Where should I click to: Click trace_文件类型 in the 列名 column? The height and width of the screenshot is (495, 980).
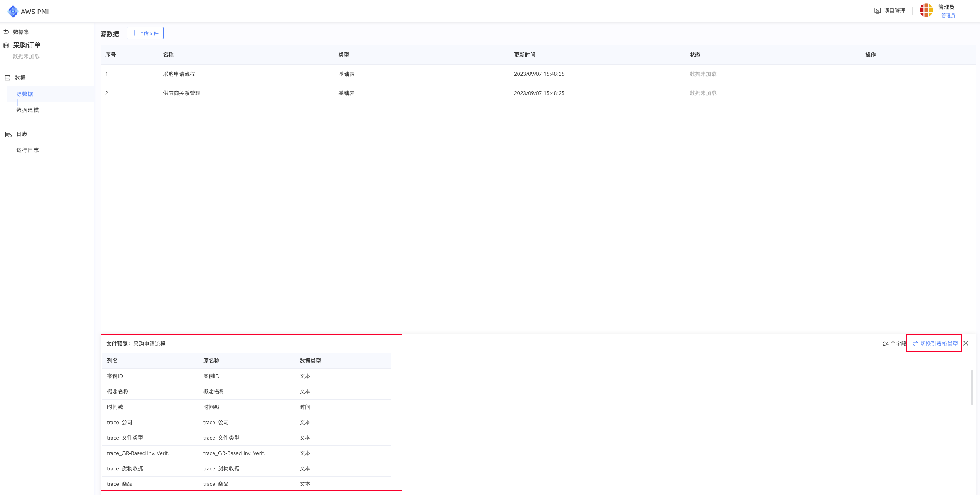click(125, 438)
